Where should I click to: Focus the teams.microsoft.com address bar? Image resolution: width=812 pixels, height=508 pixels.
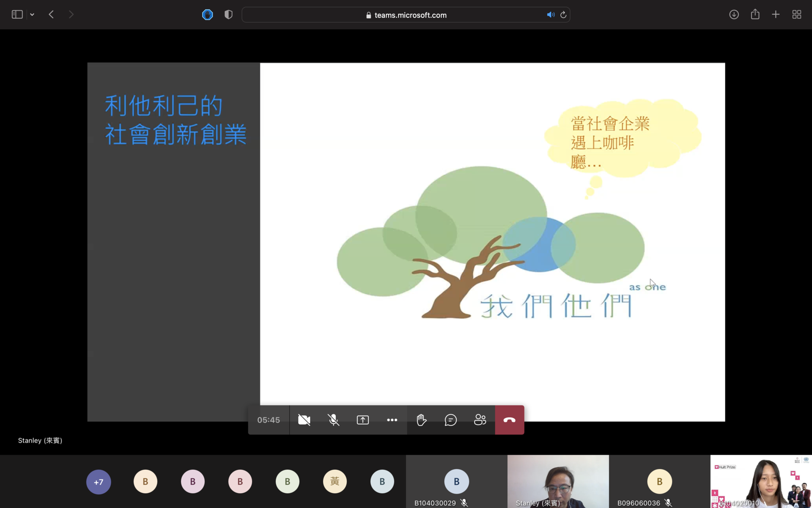pyautogui.click(x=406, y=15)
